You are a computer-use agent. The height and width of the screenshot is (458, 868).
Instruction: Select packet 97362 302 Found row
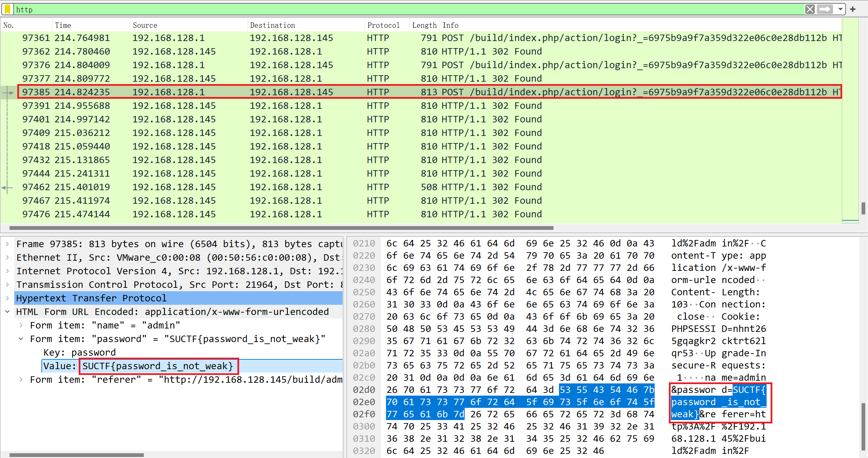point(421,52)
